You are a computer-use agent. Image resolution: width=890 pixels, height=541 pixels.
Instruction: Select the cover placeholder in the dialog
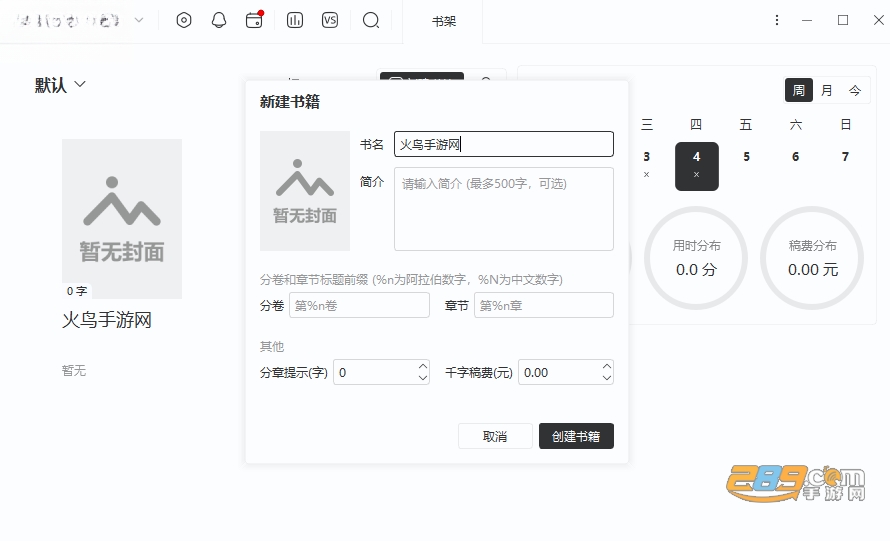tap(305, 191)
